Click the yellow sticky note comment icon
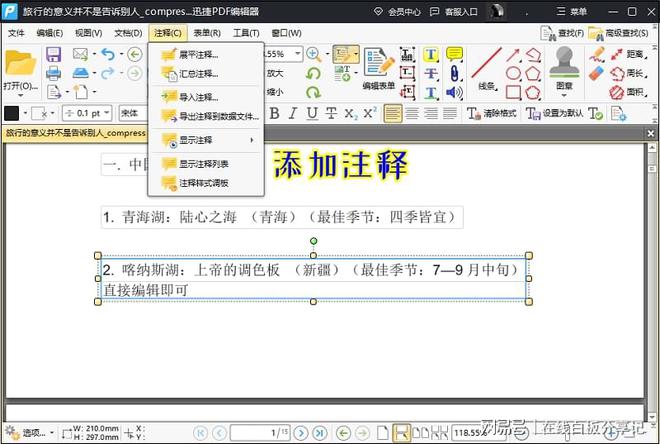Image resolution: width=660 pixels, height=444 pixels. [x=454, y=54]
